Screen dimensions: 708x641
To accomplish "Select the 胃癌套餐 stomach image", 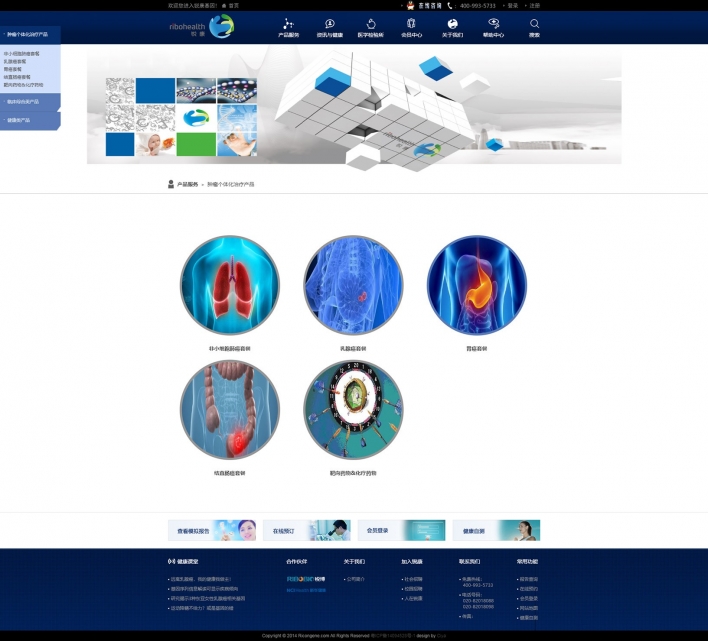I will [476, 285].
